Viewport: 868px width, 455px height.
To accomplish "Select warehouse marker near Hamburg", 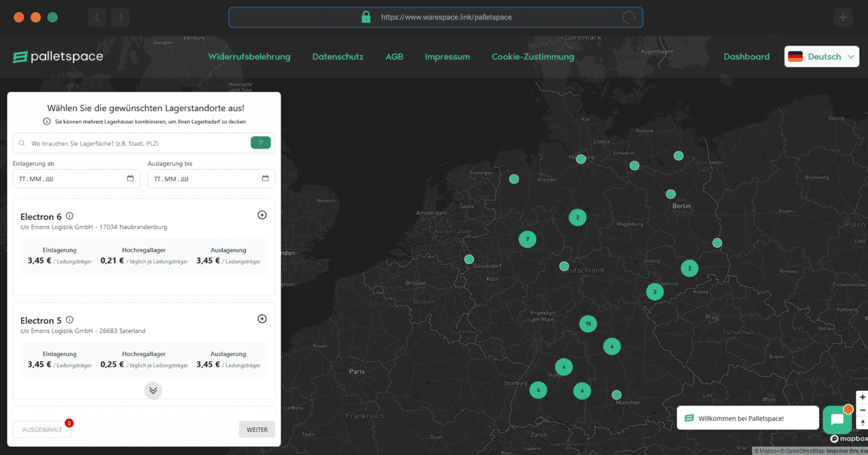I will pos(581,159).
